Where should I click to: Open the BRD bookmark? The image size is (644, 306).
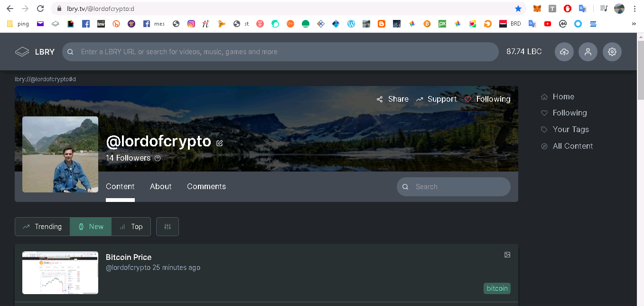510,24
